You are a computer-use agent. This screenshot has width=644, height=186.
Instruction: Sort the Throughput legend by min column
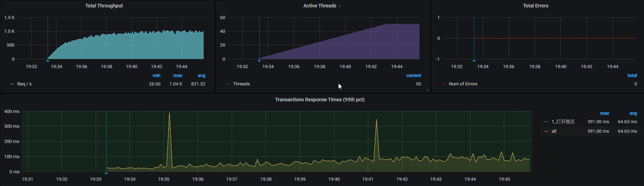click(x=156, y=76)
